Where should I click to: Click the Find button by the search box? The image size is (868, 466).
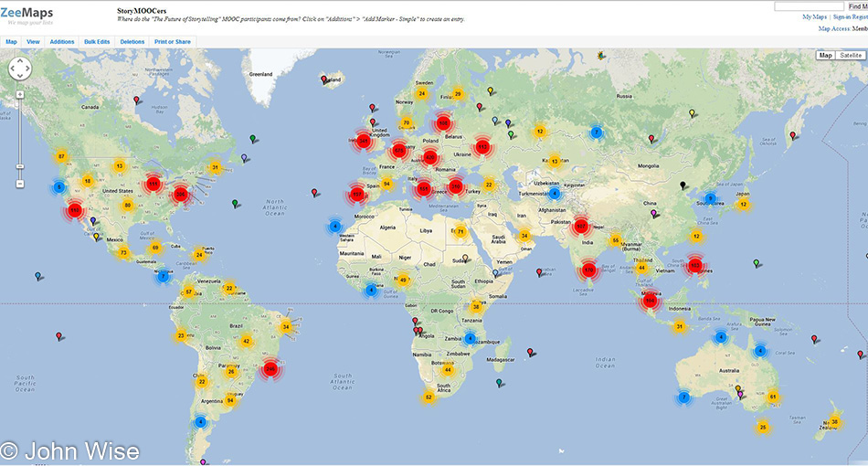[x=857, y=6]
